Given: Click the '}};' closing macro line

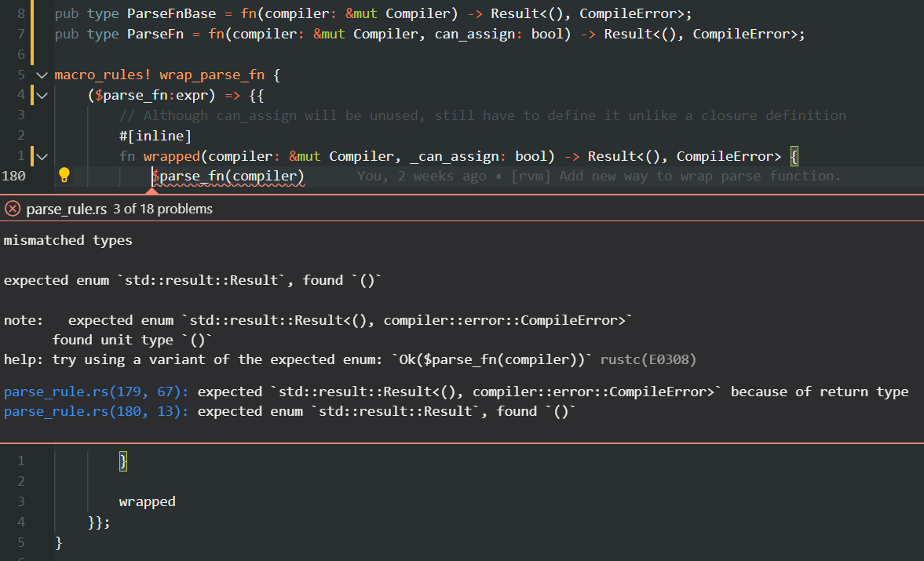Looking at the screenshot, I should tap(99, 522).
